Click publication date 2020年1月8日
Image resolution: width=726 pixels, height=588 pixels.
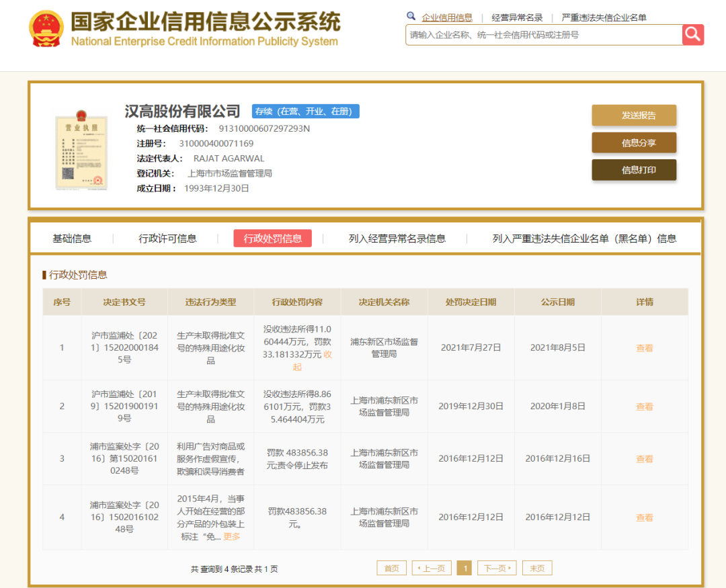coord(557,407)
